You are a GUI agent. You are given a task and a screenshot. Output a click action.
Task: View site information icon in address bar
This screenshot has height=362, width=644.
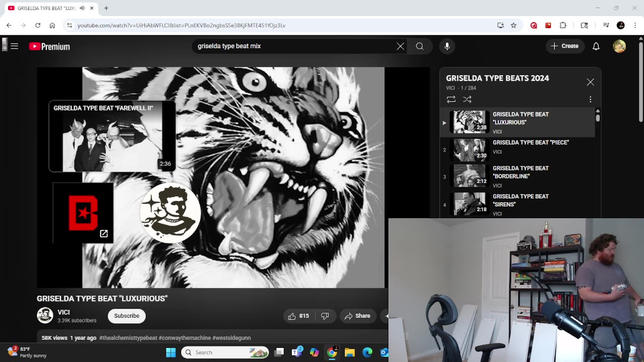69,25
